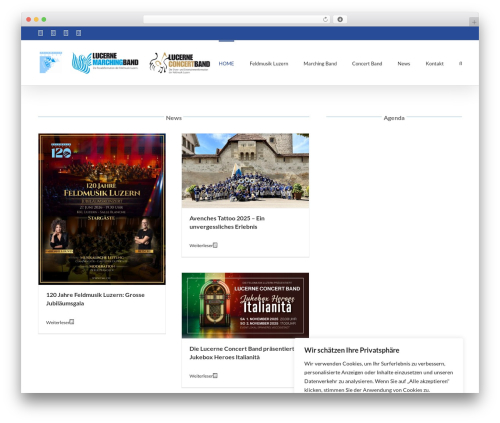Click Weiterlesen under the Jubiläumsgala article
500x423 pixels.
tap(60, 322)
